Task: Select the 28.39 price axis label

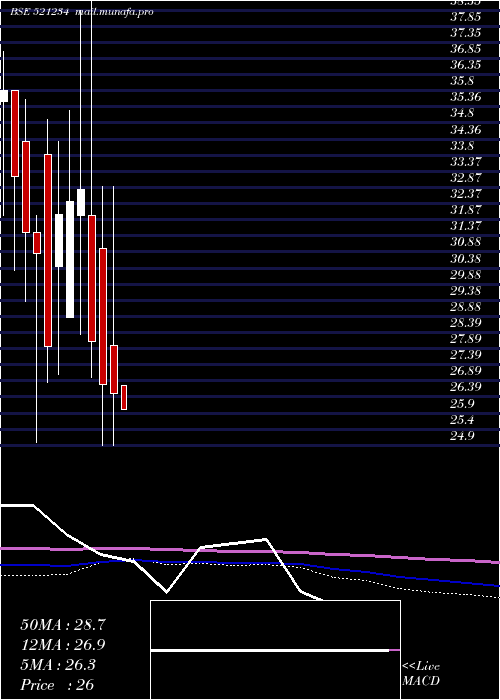Action: pos(466,323)
